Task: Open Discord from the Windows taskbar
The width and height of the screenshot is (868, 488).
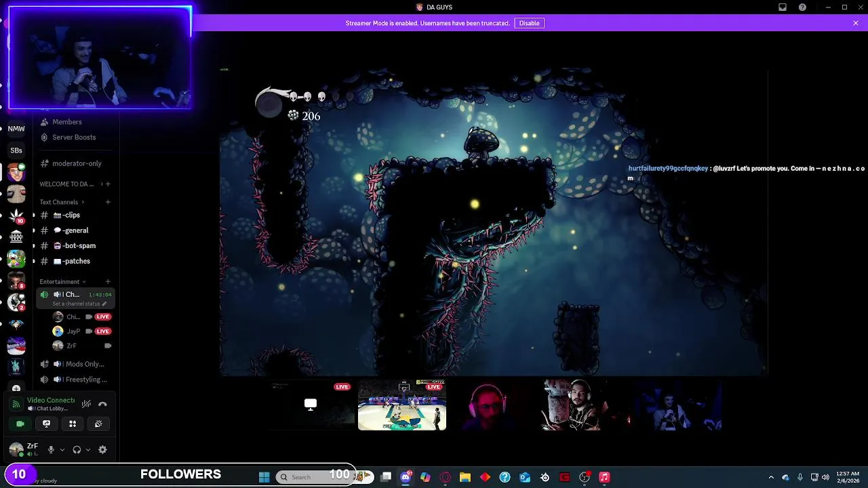Action: 406,477
